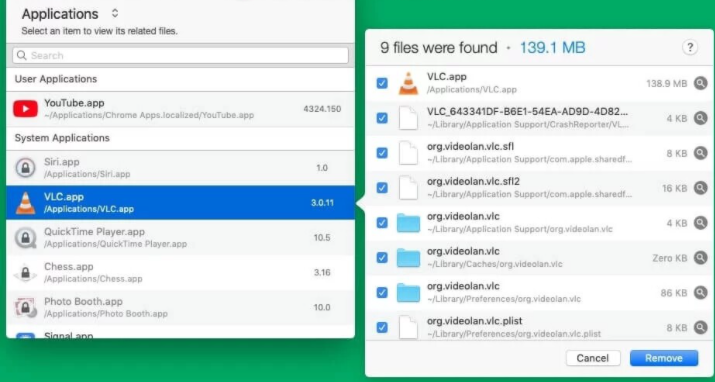Image resolution: width=715 pixels, height=382 pixels.
Task: Click the 16 KB size value
Action: coord(674,188)
